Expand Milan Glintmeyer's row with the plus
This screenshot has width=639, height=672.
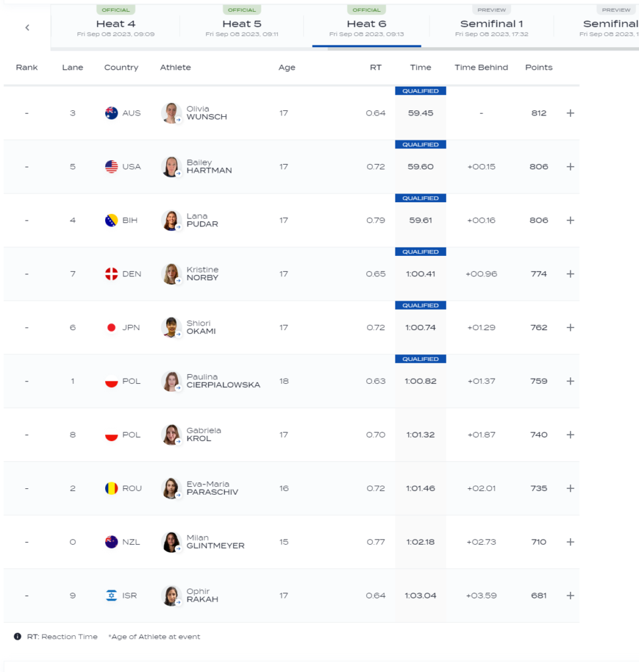570,542
